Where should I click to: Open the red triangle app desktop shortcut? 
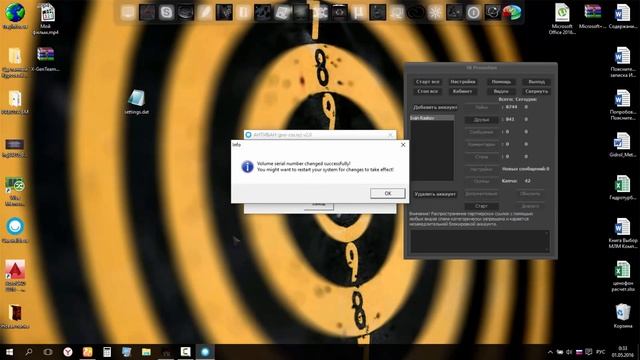pos(15,276)
